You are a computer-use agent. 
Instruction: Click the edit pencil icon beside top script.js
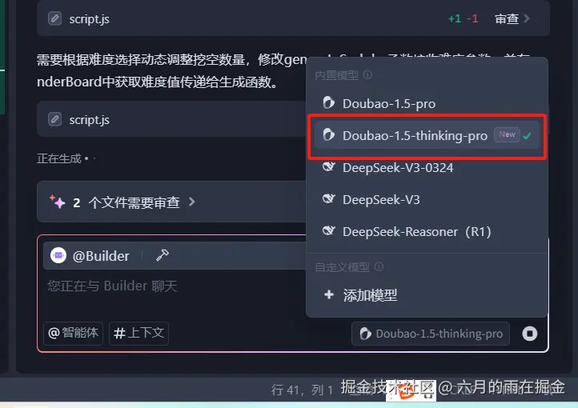pos(55,18)
